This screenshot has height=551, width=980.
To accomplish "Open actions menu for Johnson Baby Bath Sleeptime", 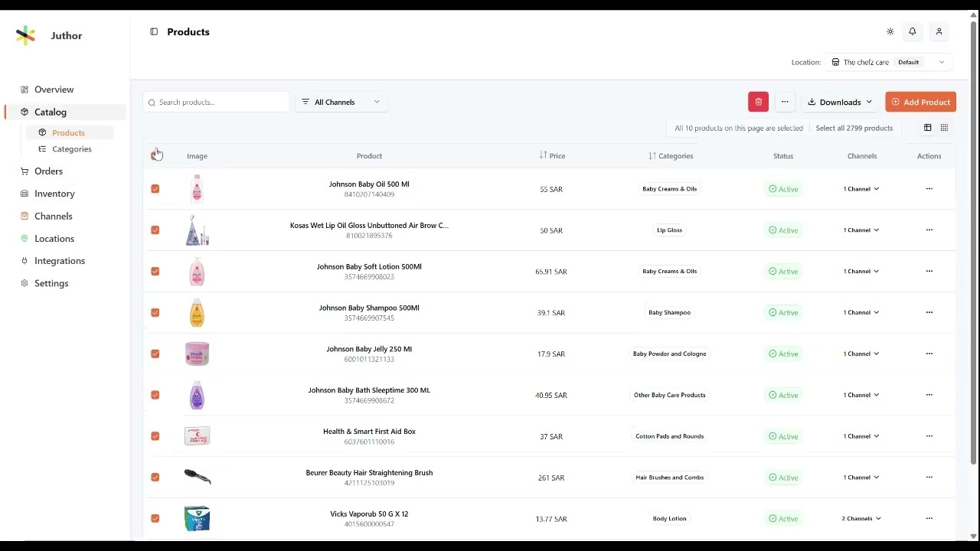I will click(929, 395).
